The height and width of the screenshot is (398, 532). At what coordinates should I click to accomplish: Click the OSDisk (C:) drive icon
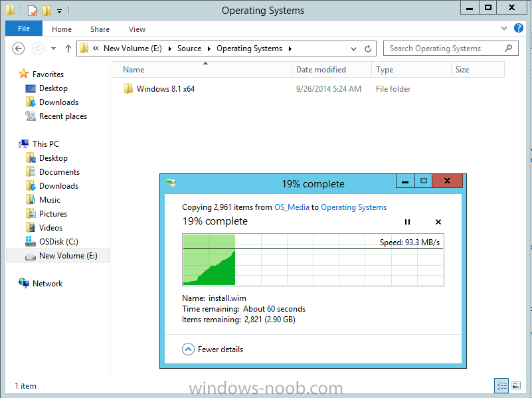(31, 241)
